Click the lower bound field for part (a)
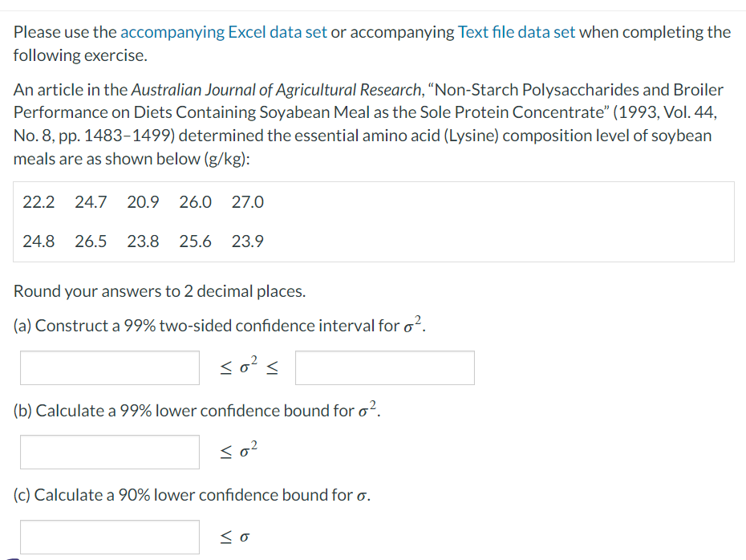 click(110, 367)
